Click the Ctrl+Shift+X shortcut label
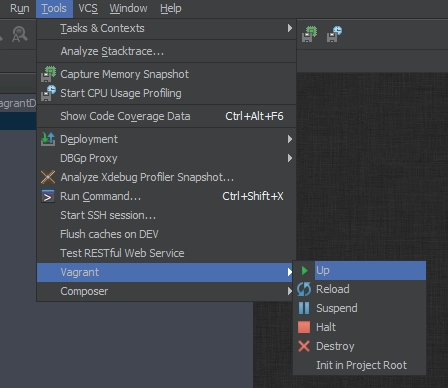 (x=253, y=196)
